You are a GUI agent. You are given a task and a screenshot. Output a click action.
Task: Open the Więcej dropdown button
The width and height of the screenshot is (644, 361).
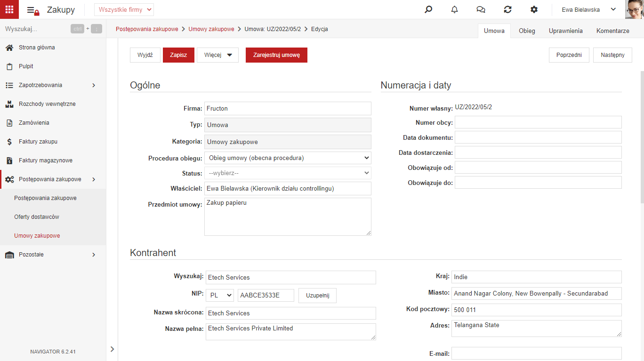217,55
